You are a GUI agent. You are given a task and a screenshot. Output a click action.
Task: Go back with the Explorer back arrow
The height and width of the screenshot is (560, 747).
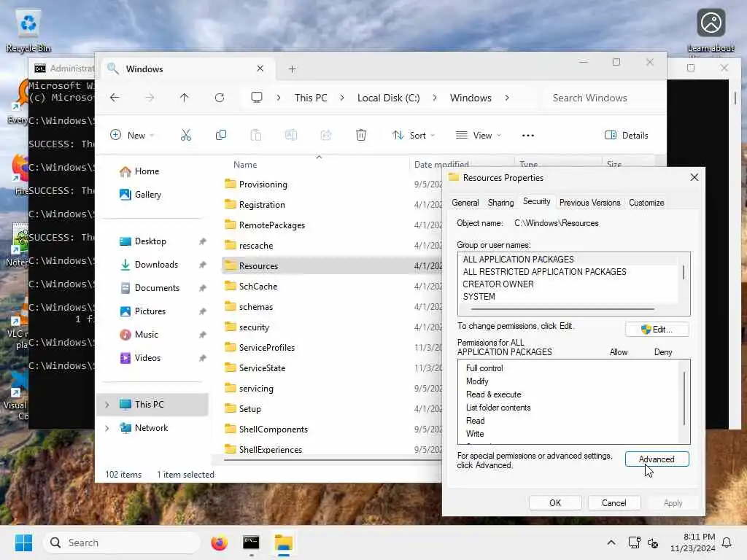[x=115, y=98]
